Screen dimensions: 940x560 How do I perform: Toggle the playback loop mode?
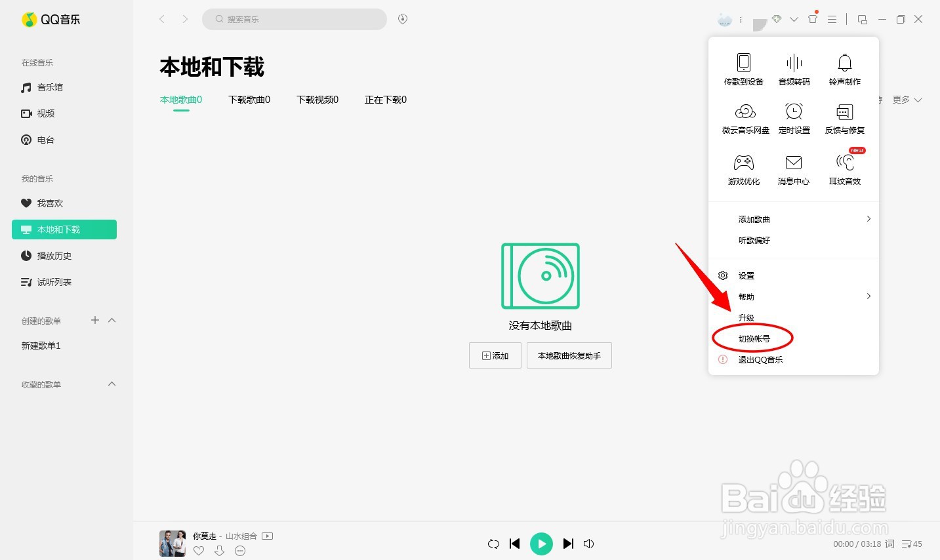coord(493,544)
